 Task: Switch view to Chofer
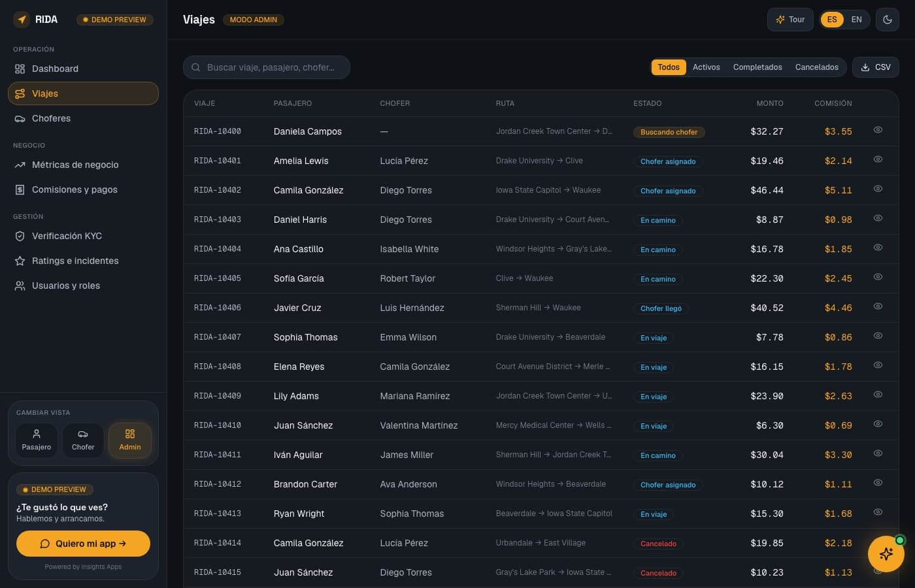tap(83, 440)
